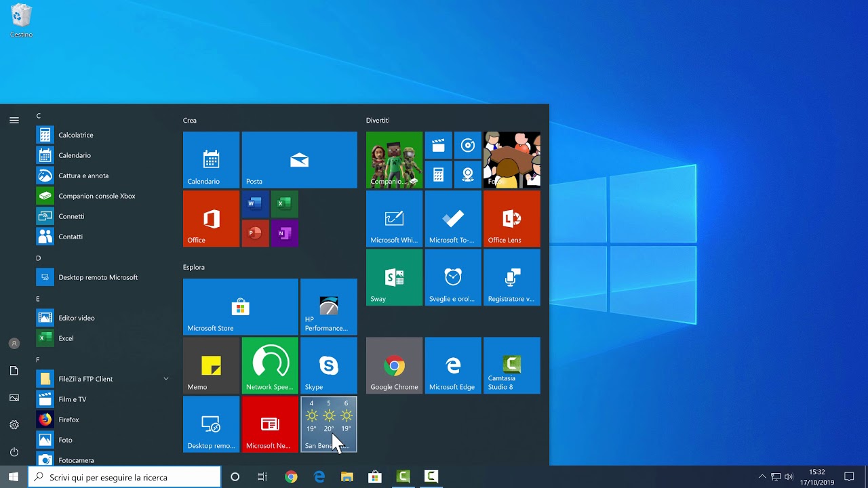Expand the Start menu hamburger navigation
868x488 pixels.
point(14,120)
